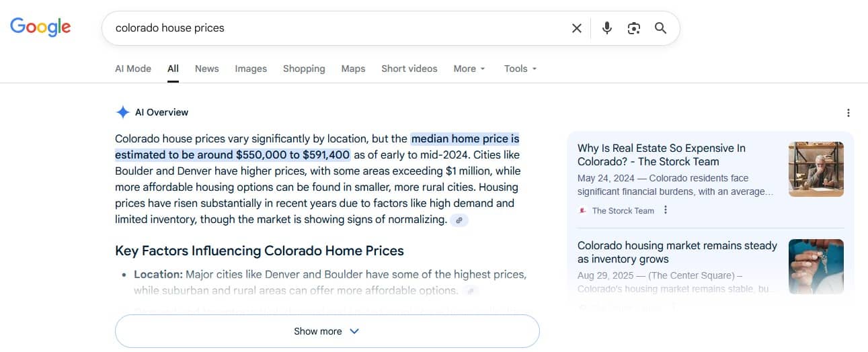868x352 pixels.
Task: Open Storck Team result three-dot menu
Action: tap(666, 210)
